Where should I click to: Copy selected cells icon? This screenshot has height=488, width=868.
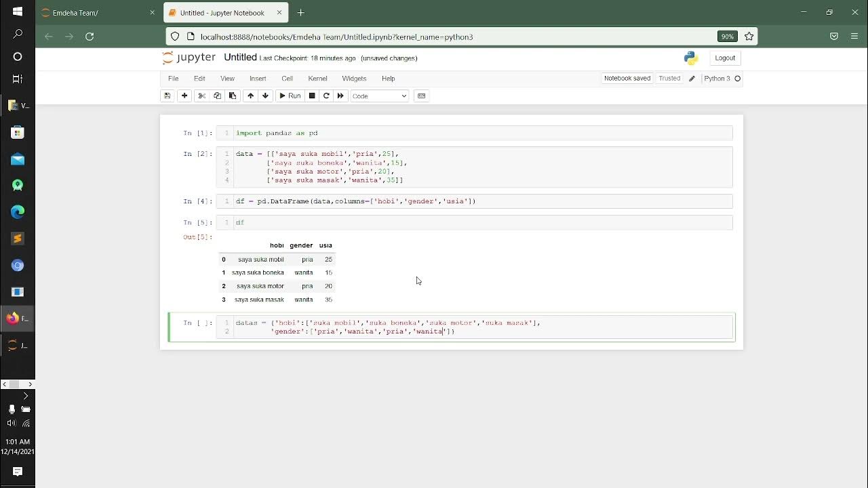(217, 96)
